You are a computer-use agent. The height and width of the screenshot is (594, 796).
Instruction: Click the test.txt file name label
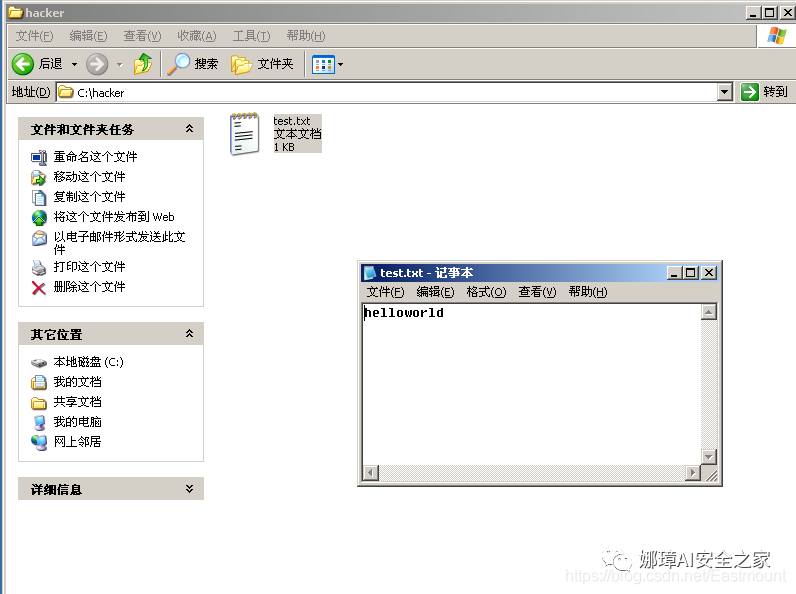point(291,121)
